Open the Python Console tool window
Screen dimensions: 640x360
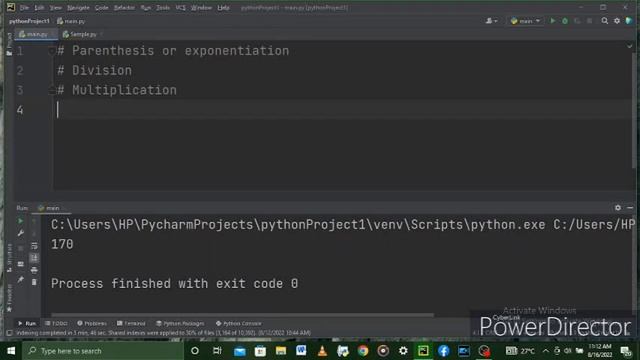[239, 323]
